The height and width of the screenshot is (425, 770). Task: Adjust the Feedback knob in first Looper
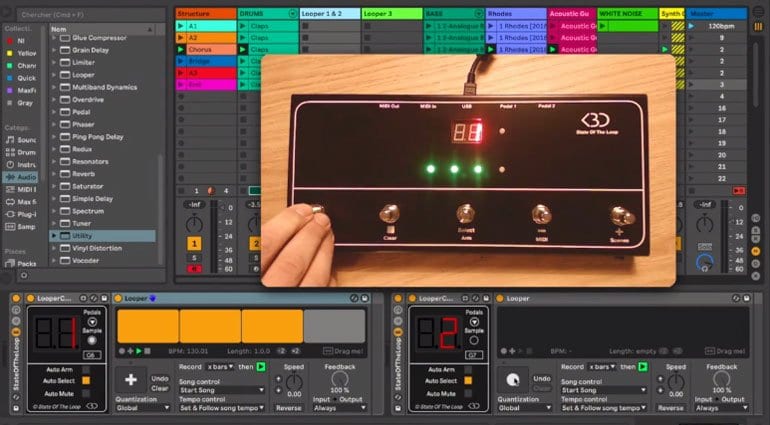[339, 379]
